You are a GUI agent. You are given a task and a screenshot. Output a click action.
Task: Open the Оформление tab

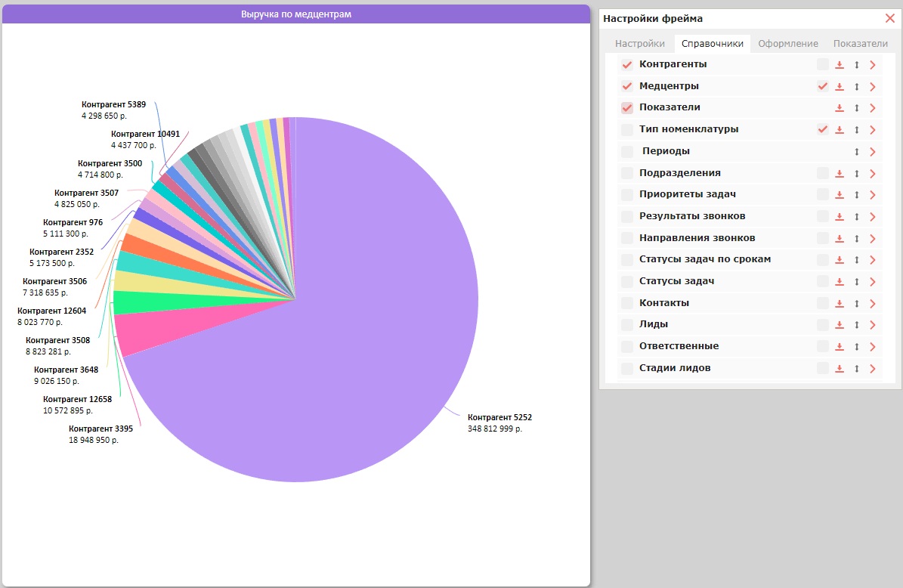(x=788, y=44)
